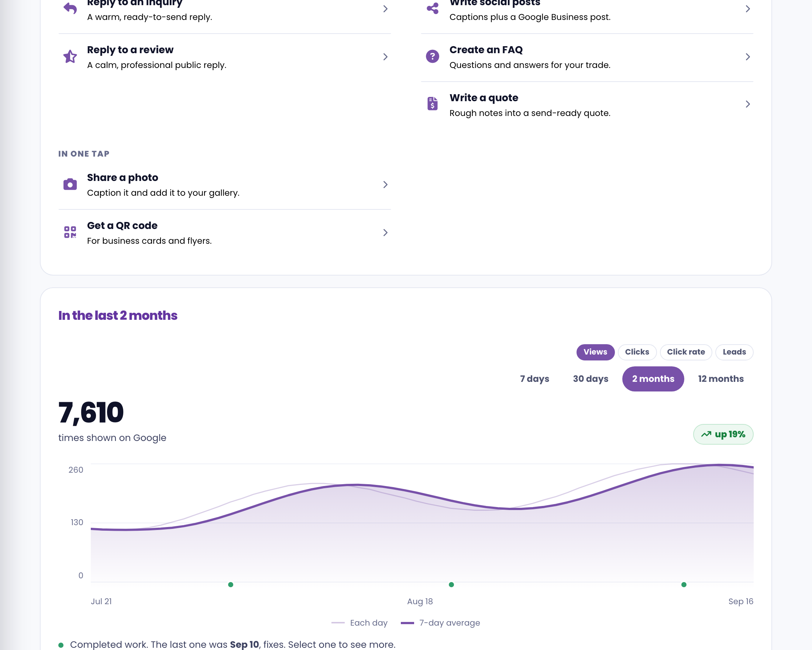Open the Share a photo option

point(224,185)
